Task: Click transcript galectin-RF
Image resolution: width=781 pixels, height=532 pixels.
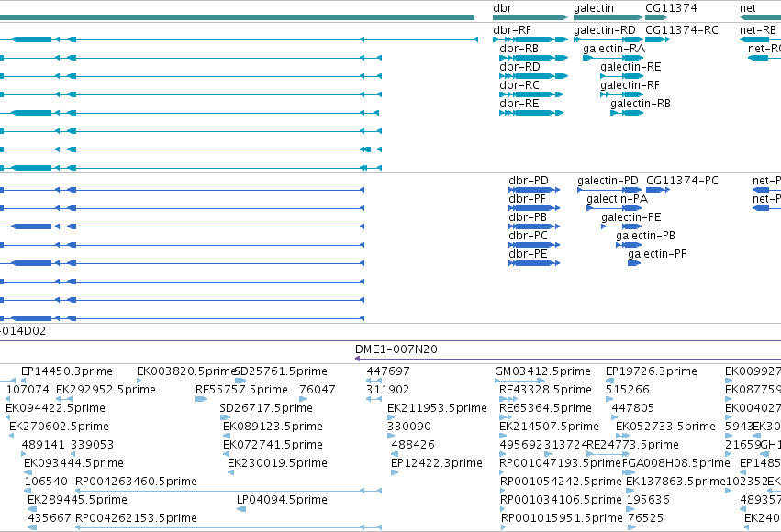Action: click(630, 85)
